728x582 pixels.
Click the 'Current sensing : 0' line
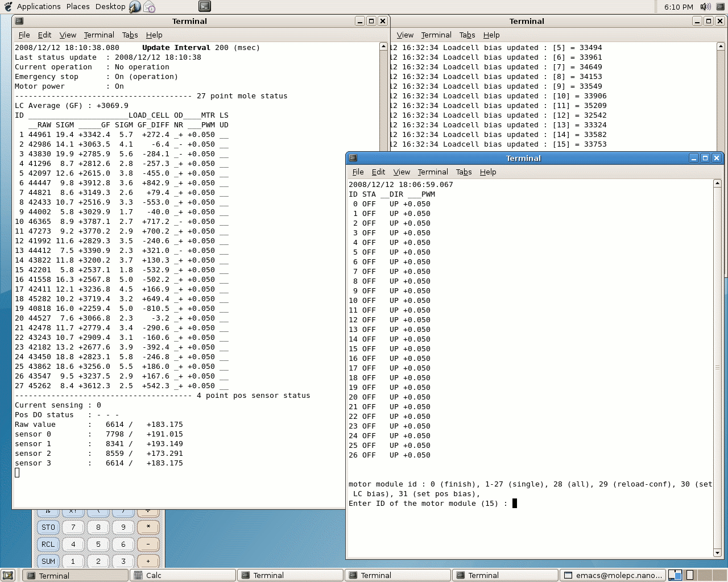pos(58,405)
